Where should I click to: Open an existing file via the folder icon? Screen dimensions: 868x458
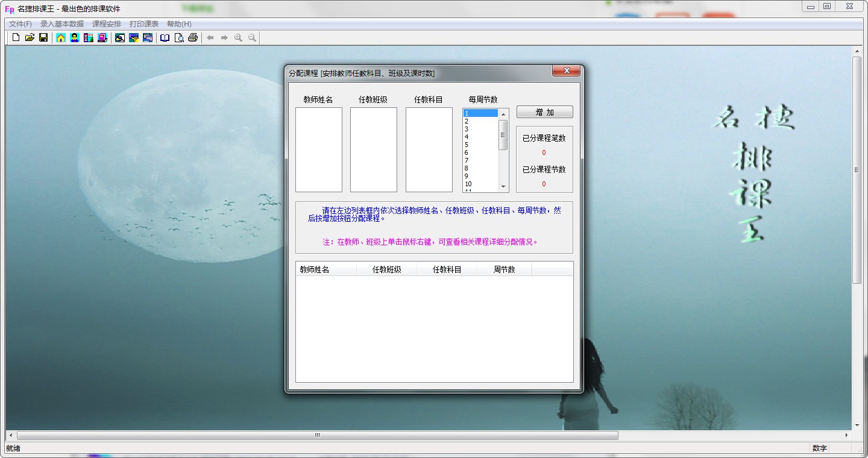29,37
